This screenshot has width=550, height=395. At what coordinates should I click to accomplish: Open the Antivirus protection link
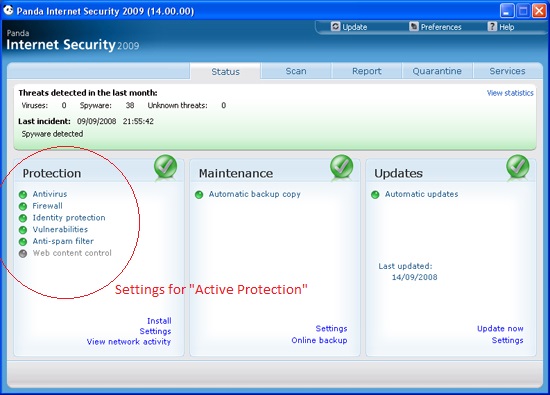[x=50, y=194]
